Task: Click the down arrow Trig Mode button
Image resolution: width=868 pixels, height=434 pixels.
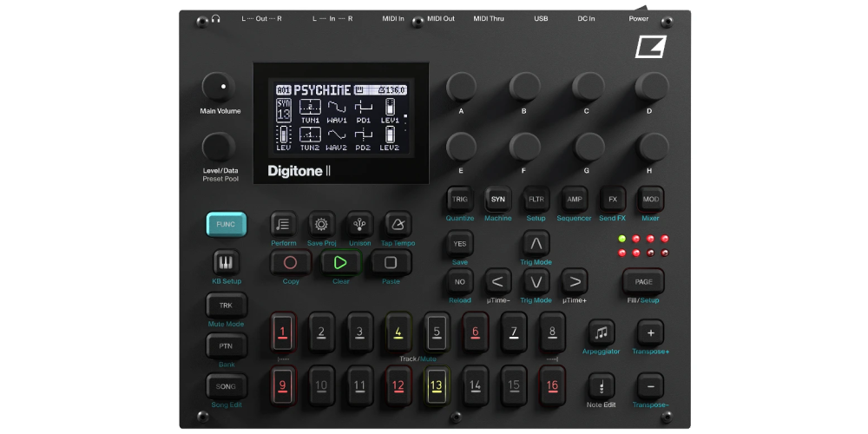Action: click(x=536, y=282)
